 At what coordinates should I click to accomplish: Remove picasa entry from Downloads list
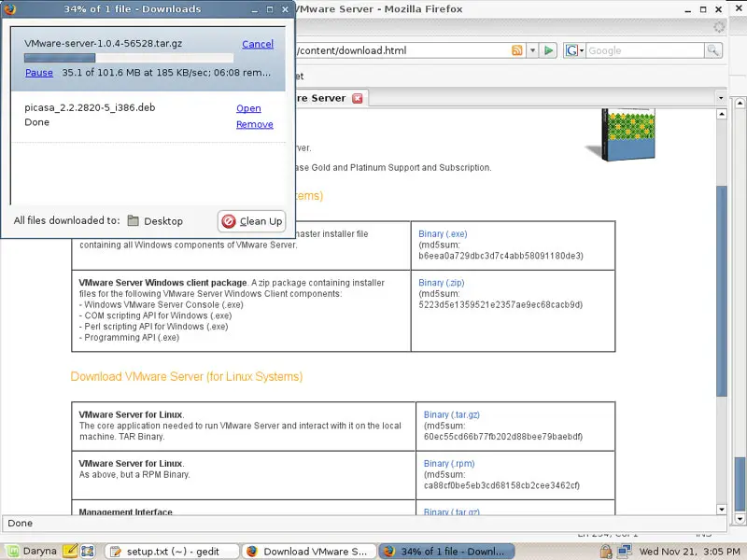coord(254,125)
